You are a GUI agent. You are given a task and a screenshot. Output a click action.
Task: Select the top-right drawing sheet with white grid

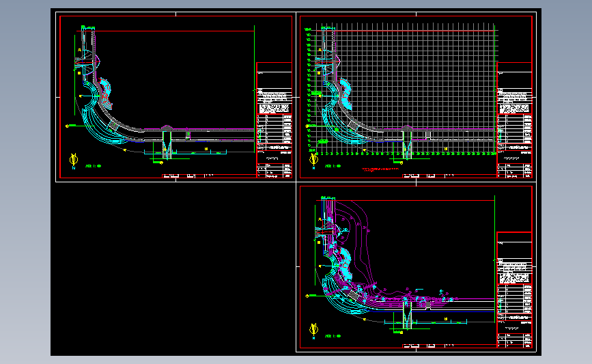[x=416, y=97]
